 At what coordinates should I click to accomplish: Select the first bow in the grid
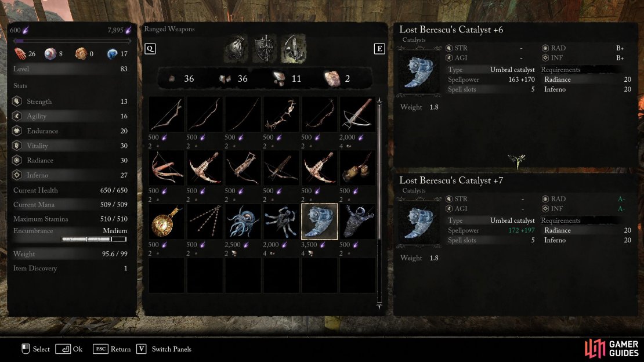coord(167,114)
